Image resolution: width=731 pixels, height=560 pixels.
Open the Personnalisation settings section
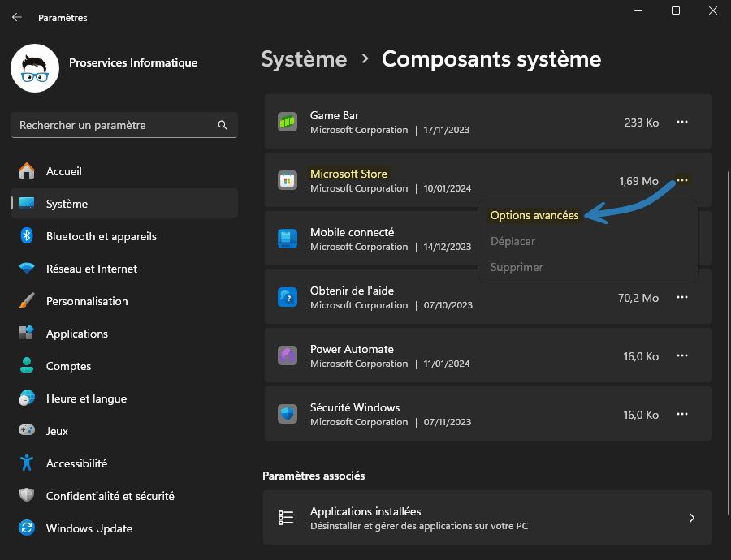(x=87, y=301)
